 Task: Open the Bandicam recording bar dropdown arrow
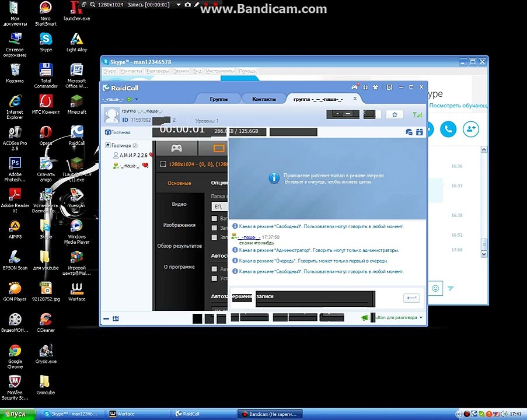[x=179, y=5]
